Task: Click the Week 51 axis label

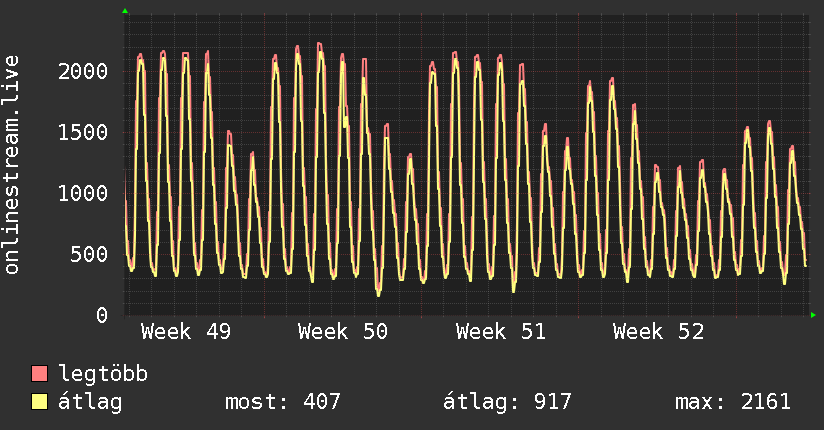Action: click(x=500, y=332)
